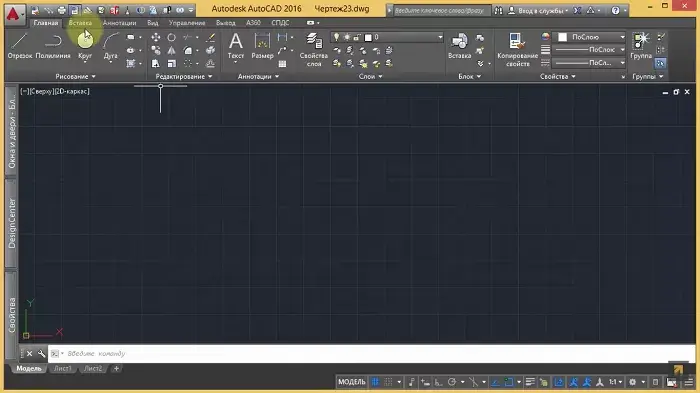Image resolution: width=700 pixels, height=393 pixels.
Task: Select the Erase tool icon
Action: (x=210, y=38)
